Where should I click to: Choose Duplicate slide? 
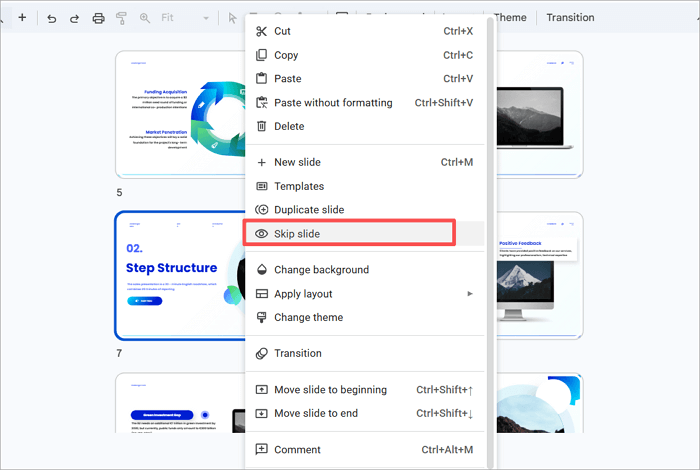pyautogui.click(x=365, y=210)
